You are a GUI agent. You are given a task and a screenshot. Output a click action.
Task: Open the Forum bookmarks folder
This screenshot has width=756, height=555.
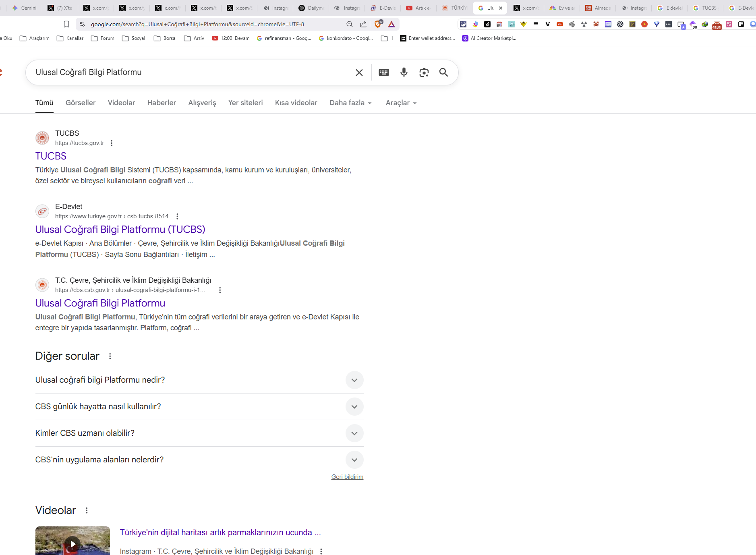(x=103, y=38)
